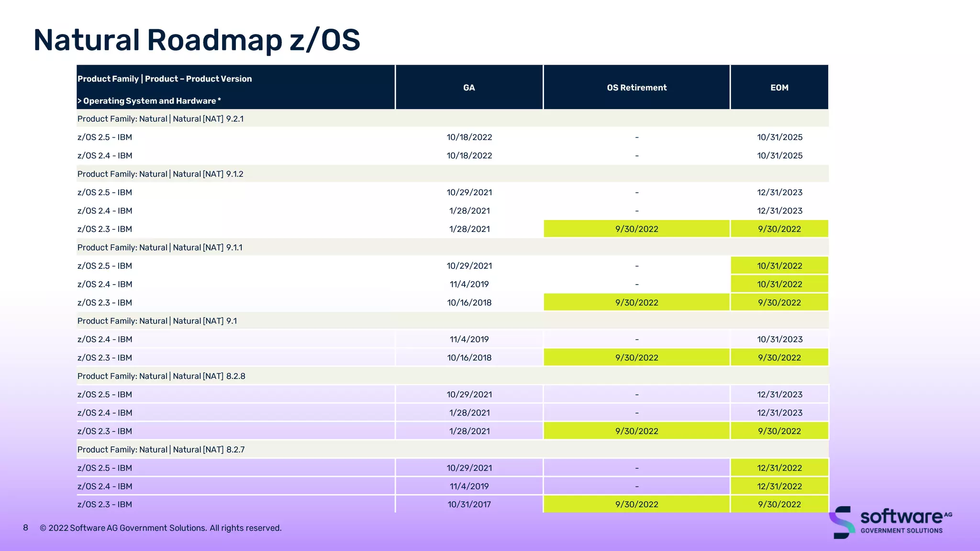
Task: Select the Natural [NAT] 9.2.1 group row
Action: coord(161,119)
